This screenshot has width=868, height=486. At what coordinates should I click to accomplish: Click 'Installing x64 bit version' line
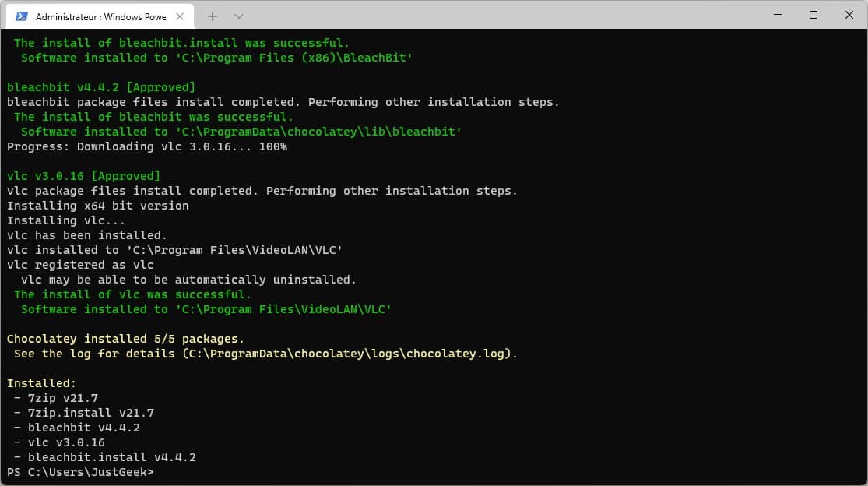point(97,206)
